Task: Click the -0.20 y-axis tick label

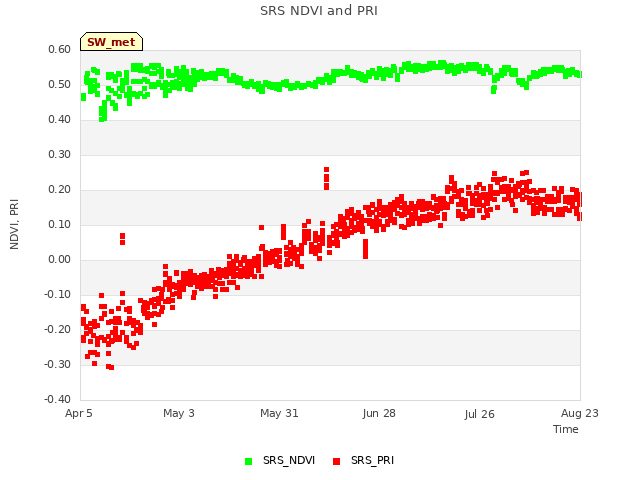Action: pos(57,330)
